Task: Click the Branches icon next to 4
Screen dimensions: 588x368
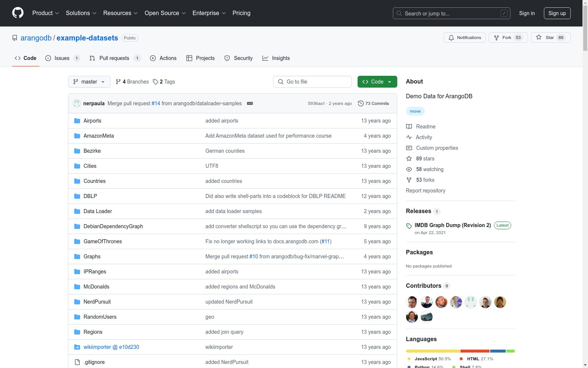Action: 118,82
